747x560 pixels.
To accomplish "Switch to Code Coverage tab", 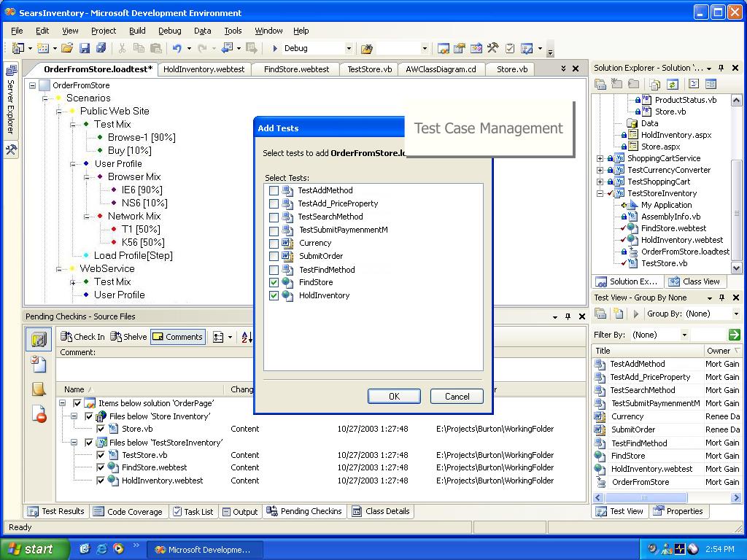I will pos(128,511).
